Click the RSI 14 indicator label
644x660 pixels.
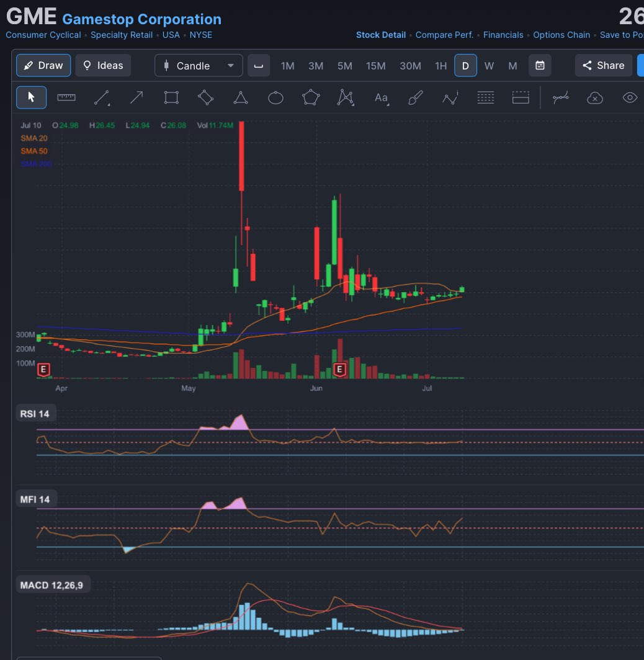click(35, 414)
